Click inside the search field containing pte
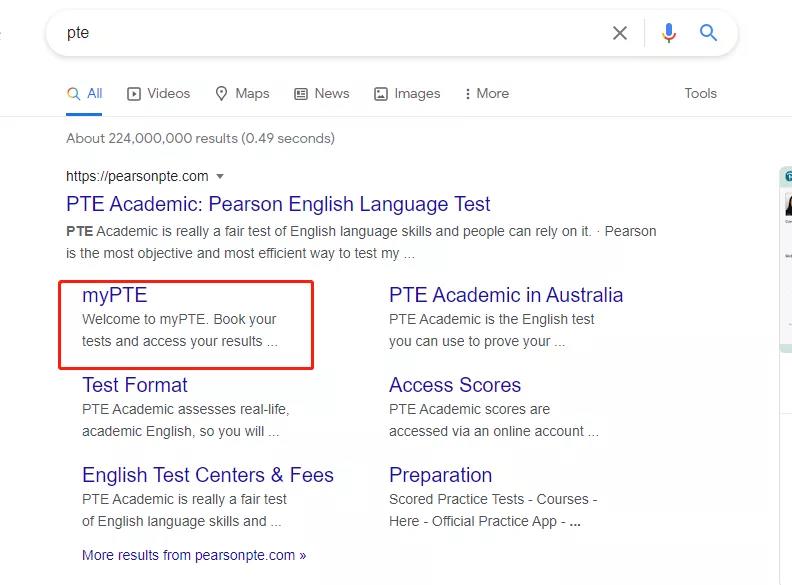 (330, 33)
